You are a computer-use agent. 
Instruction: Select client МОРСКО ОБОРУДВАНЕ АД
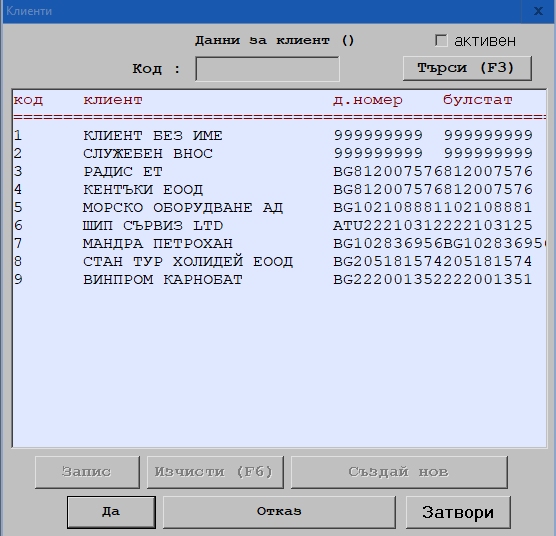tap(279, 208)
